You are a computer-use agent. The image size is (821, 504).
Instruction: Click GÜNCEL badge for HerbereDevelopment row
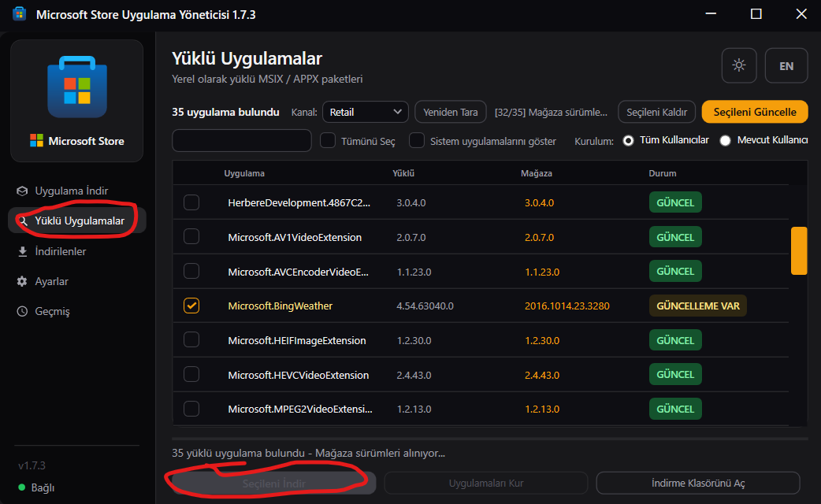click(675, 202)
